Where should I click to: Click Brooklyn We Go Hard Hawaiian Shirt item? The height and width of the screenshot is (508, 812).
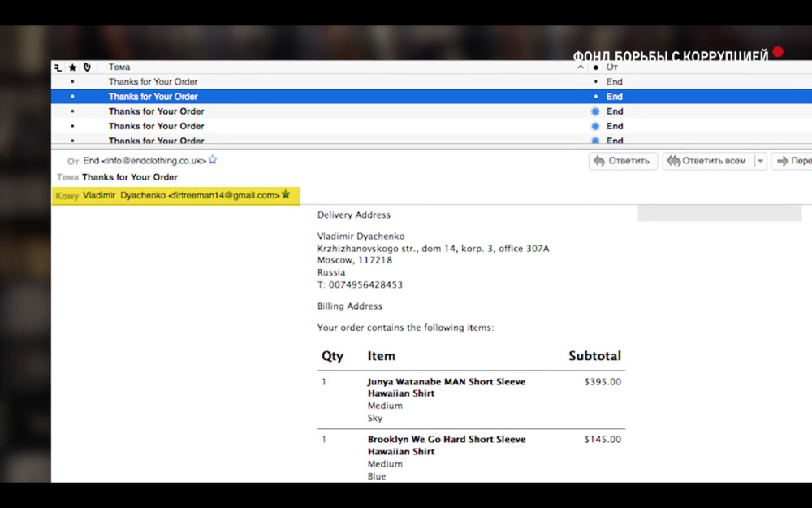(447, 445)
